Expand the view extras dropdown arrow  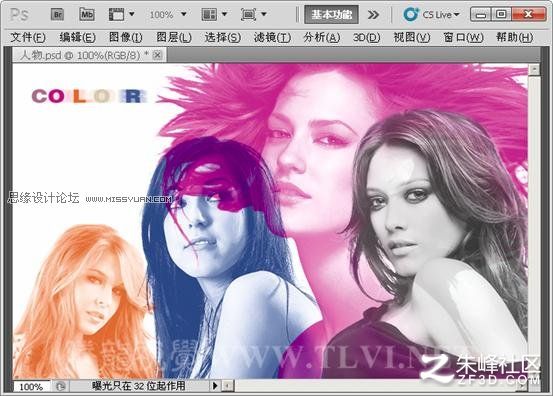(x=132, y=14)
